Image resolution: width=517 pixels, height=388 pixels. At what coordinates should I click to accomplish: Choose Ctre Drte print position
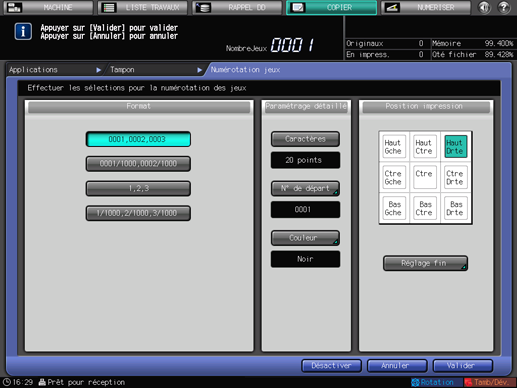(456, 177)
